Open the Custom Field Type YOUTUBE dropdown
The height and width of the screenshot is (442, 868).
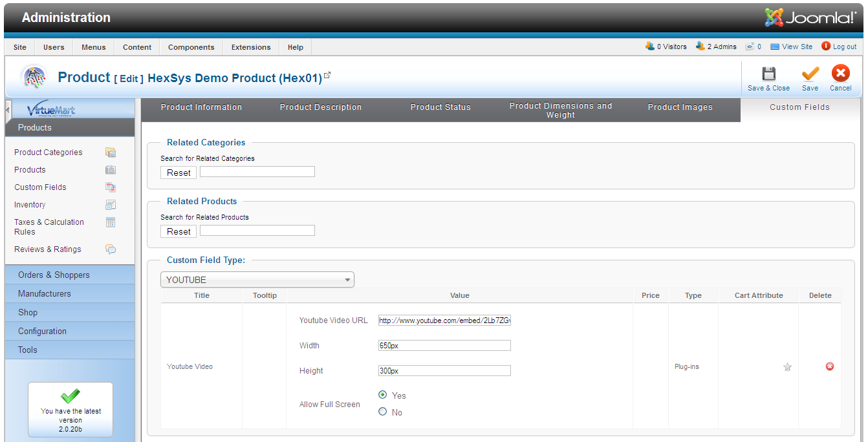click(x=257, y=280)
